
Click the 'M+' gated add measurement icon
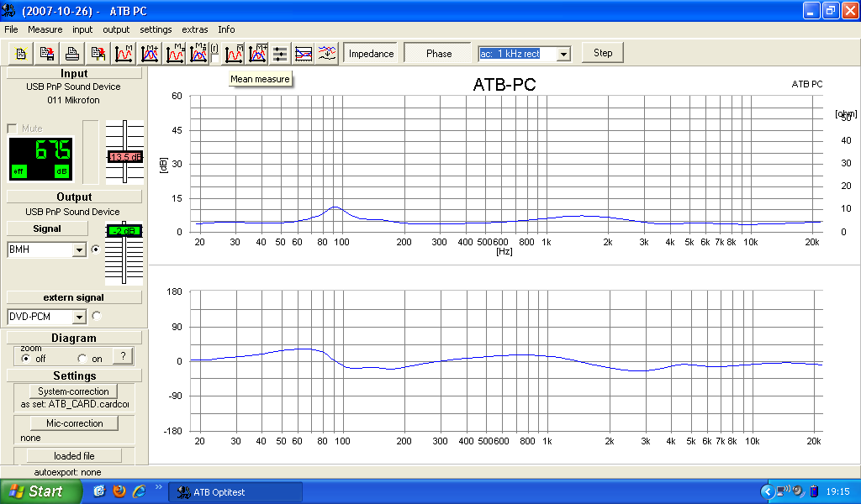click(198, 54)
